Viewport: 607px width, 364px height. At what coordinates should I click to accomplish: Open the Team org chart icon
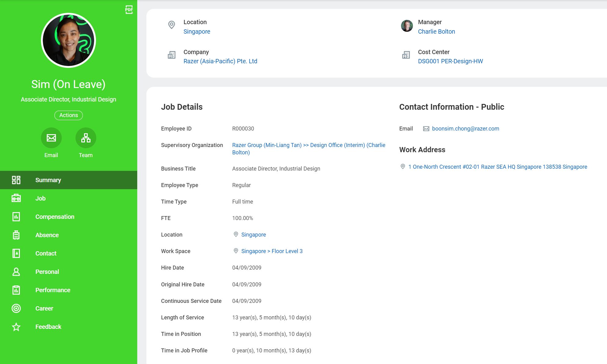coord(86,138)
